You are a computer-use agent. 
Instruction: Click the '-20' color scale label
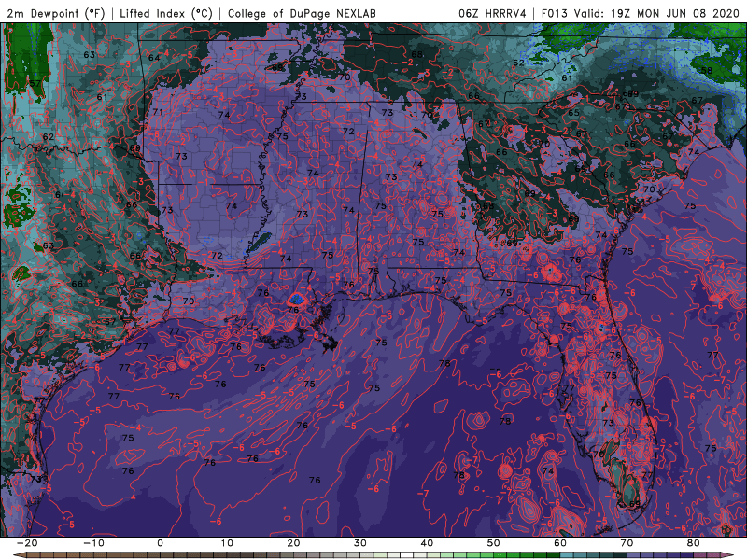tap(27, 543)
